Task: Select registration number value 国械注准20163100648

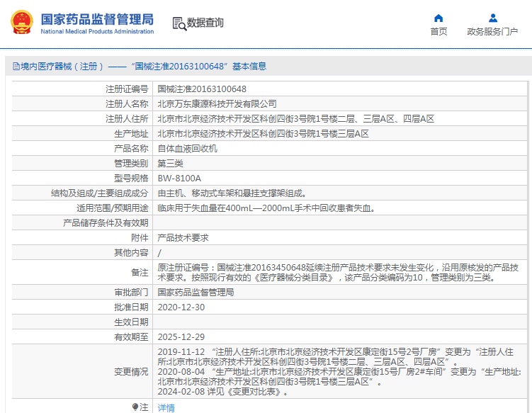Action: coord(202,89)
